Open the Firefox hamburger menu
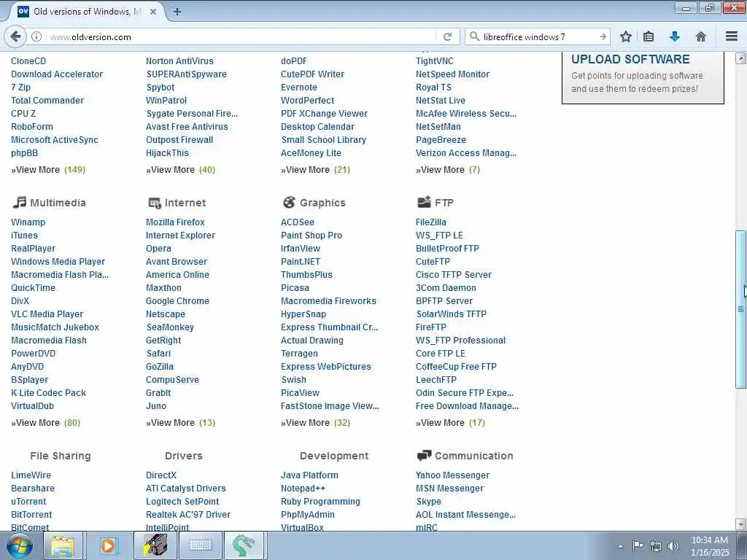The image size is (747, 560). point(732,36)
